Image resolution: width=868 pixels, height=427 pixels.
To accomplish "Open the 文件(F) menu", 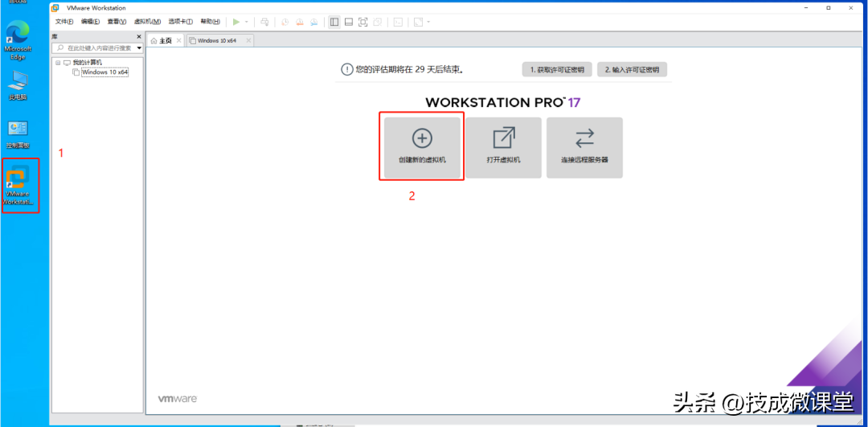I will click(65, 22).
